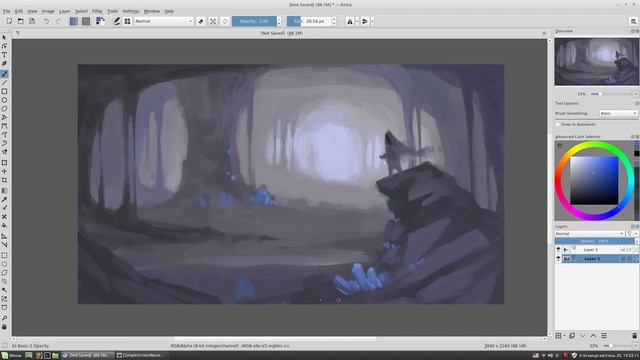Open the File menu

pos(7,11)
